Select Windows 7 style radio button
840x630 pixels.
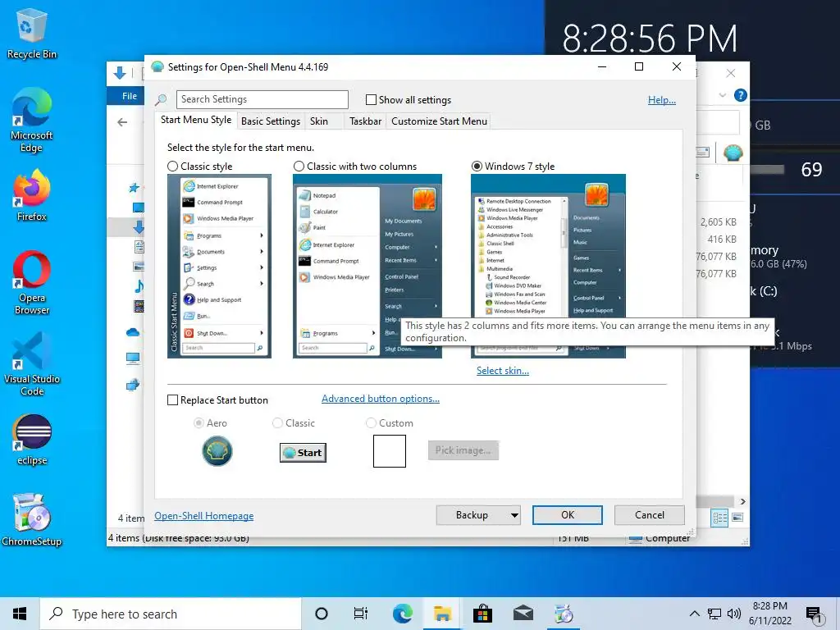477,167
